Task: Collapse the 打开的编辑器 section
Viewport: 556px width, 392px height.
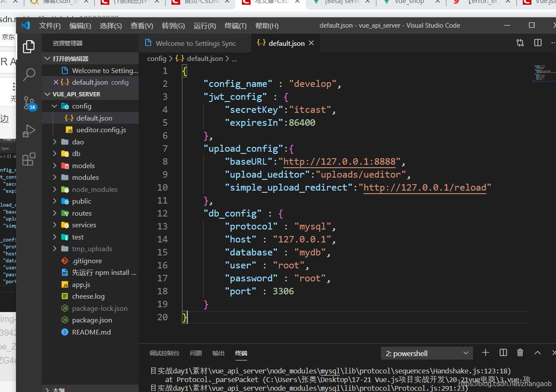Action: click(x=90, y=58)
